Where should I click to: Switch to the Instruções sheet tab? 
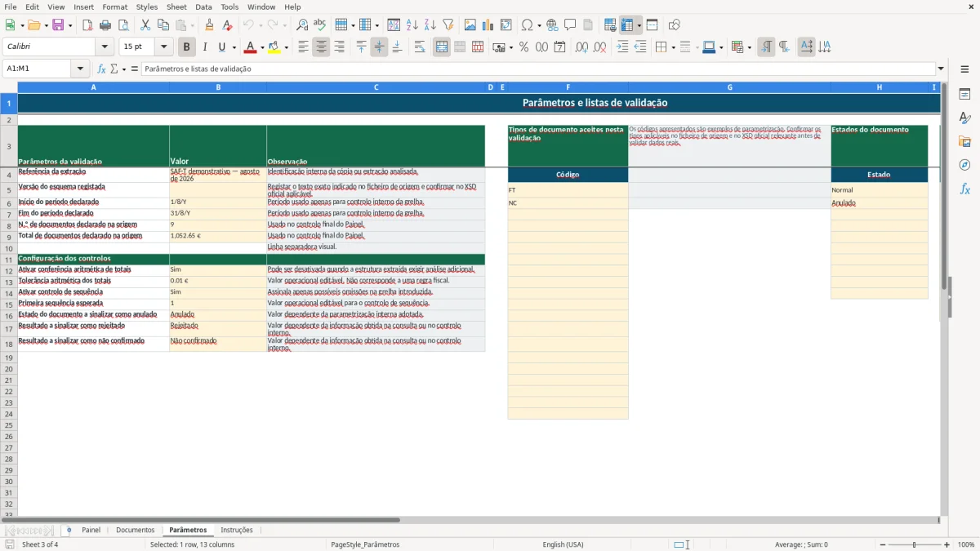tap(237, 530)
